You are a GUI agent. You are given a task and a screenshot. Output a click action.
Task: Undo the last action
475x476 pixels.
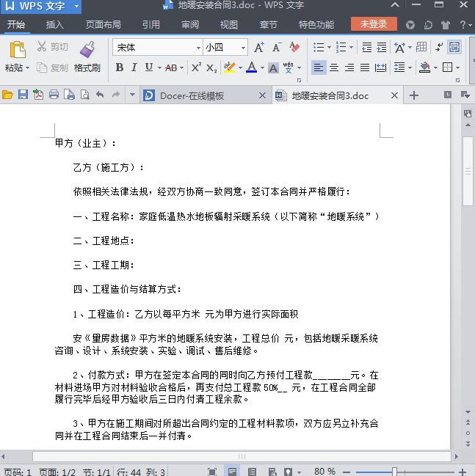(100, 95)
